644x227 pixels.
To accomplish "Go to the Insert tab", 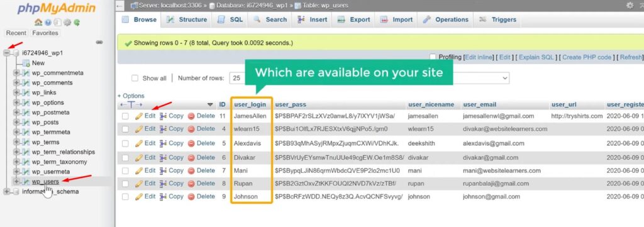I will tap(313, 19).
